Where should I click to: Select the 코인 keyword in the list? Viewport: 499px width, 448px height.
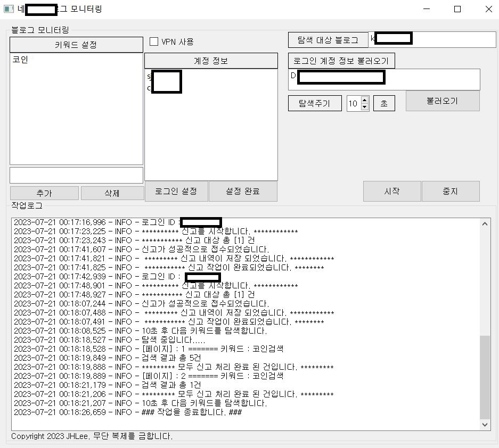[20, 60]
